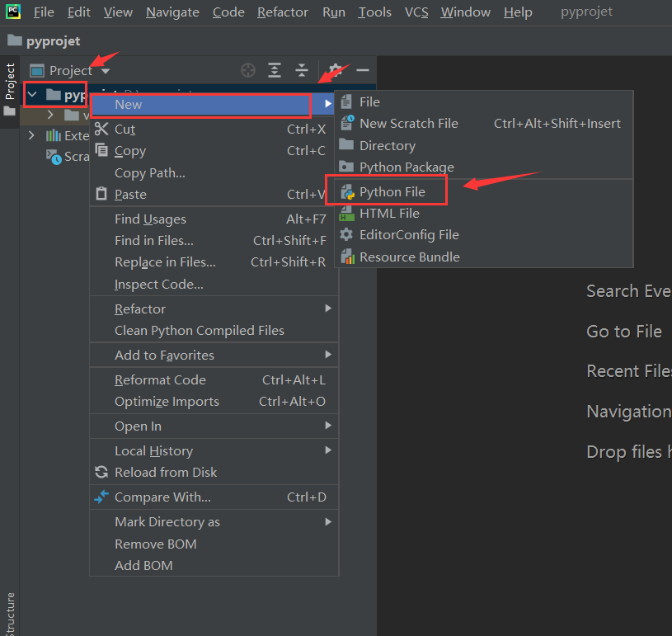
Task: Click the Compare With arrows icon
Action: tap(101, 497)
